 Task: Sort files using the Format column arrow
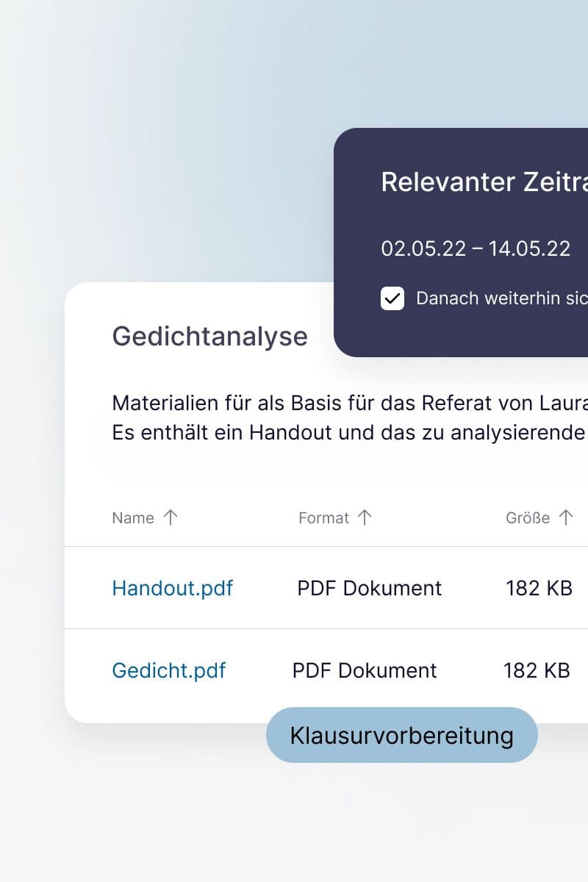[365, 517]
